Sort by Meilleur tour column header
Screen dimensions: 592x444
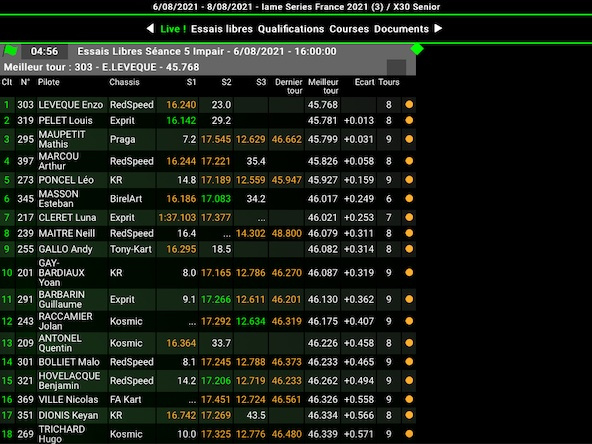(x=323, y=86)
